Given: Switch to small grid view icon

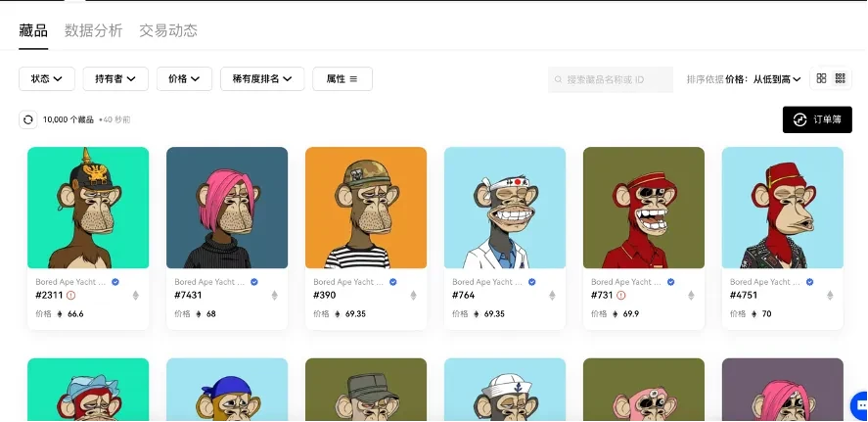Looking at the screenshot, I should point(841,78).
